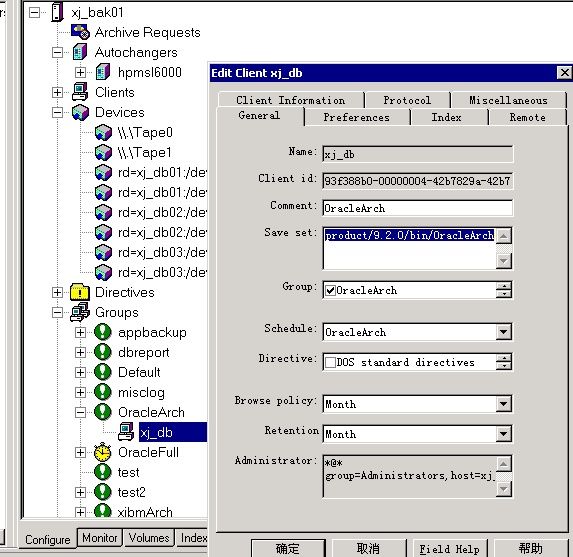Click the Archive Requests icon

pyautogui.click(x=80, y=31)
